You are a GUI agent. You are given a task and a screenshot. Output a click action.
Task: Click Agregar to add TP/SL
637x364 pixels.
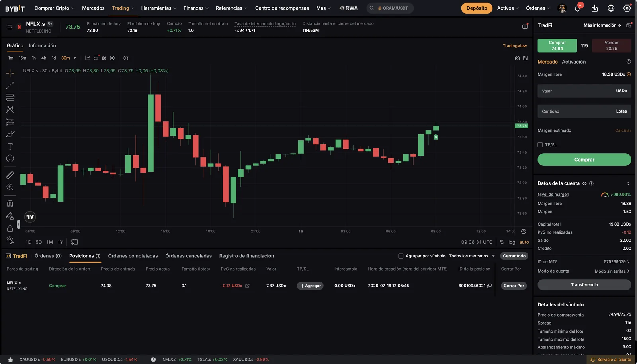point(311,286)
